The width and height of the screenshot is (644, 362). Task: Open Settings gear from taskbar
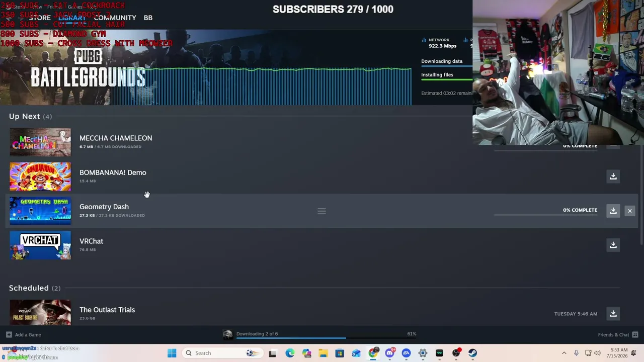click(x=423, y=353)
